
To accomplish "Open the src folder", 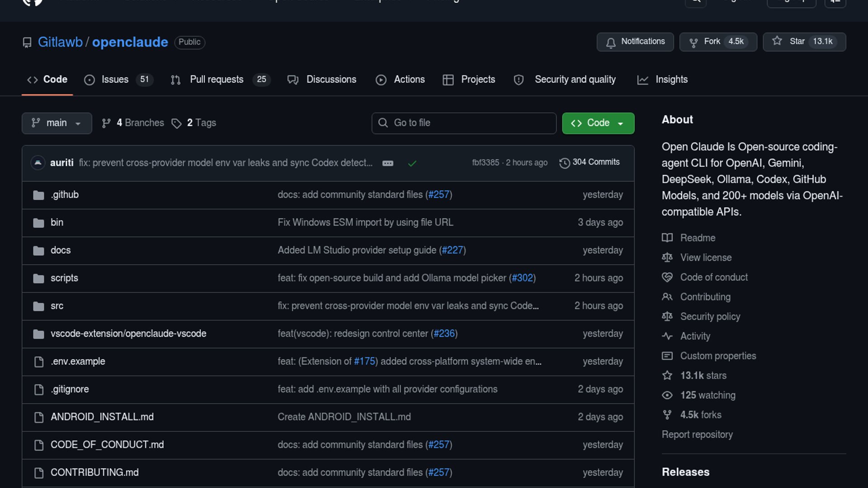I will pos(57,306).
